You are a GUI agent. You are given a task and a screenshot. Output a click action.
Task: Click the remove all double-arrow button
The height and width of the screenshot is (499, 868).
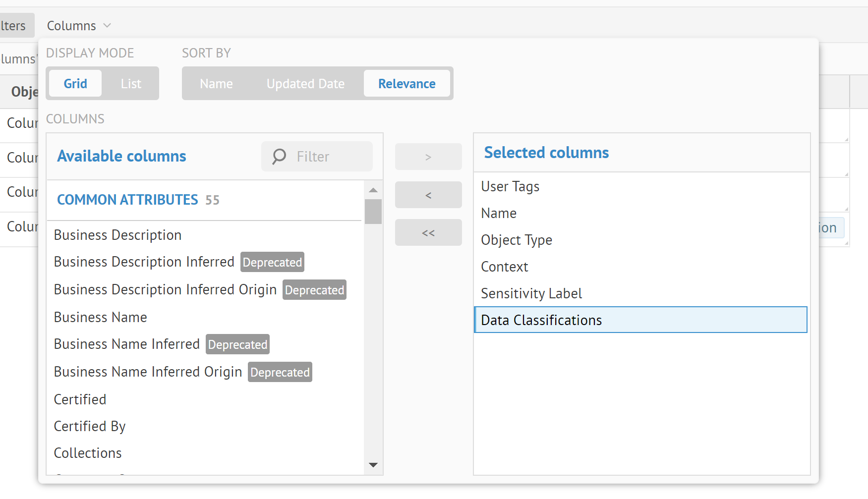click(428, 233)
